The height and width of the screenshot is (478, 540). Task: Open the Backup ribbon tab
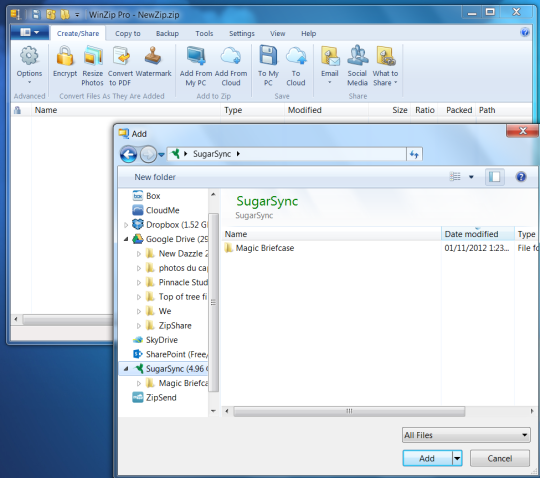[x=167, y=33]
